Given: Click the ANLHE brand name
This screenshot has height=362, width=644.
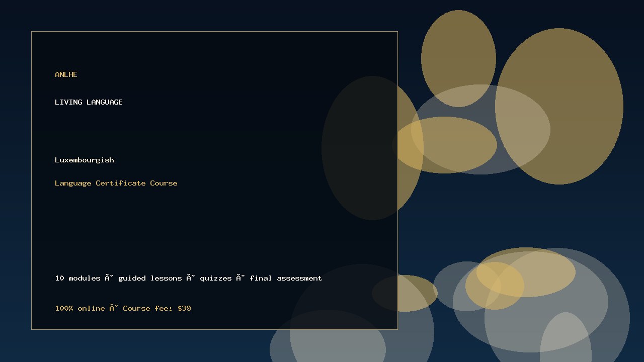Looking at the screenshot, I should pos(66,74).
